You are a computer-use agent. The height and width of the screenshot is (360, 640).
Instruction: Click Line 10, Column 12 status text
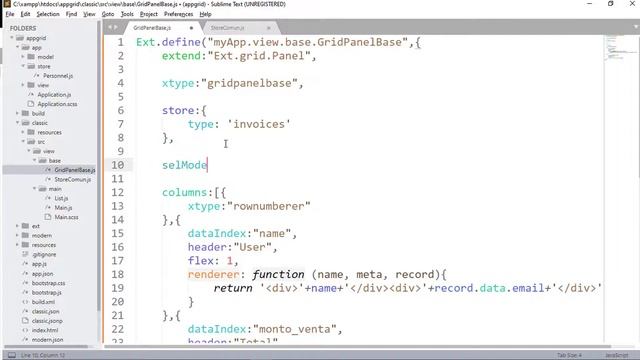[x=43, y=355]
